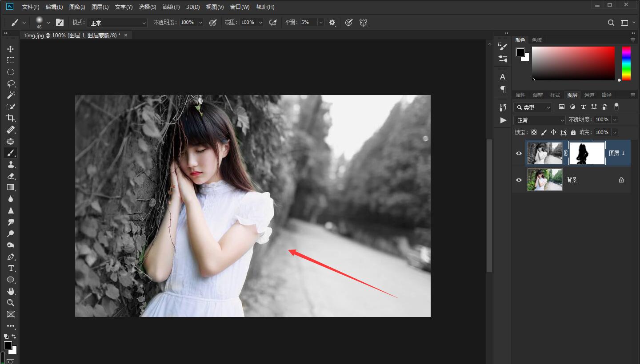Select the 图层 1 layer mask thumbnail

[587, 153]
